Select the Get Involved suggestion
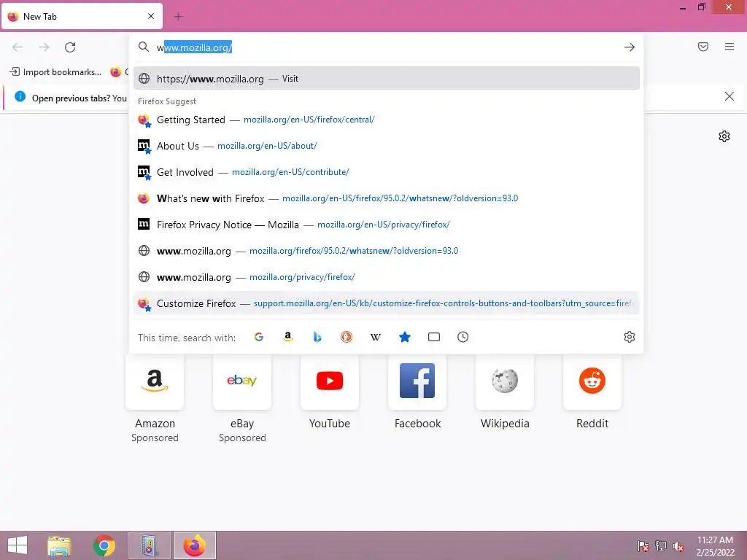This screenshot has width=747, height=560. (x=387, y=172)
